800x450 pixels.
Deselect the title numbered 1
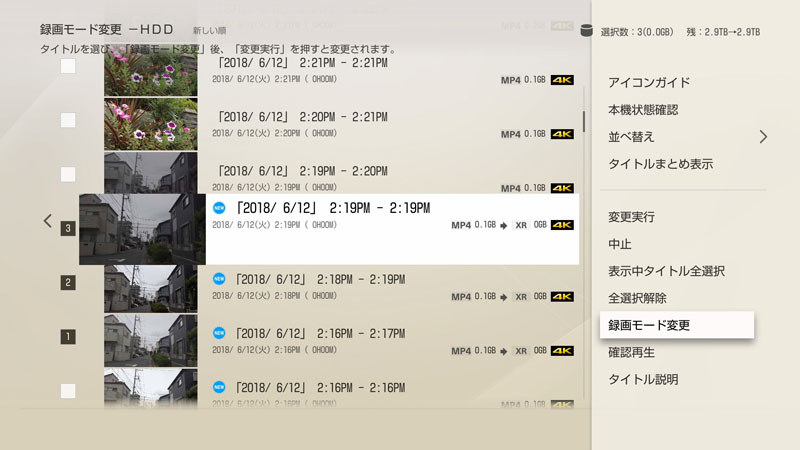pyautogui.click(x=68, y=336)
